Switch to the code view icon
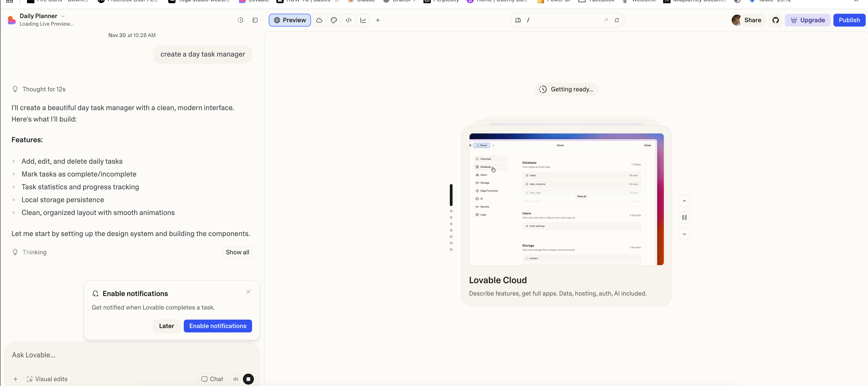 pyautogui.click(x=348, y=20)
